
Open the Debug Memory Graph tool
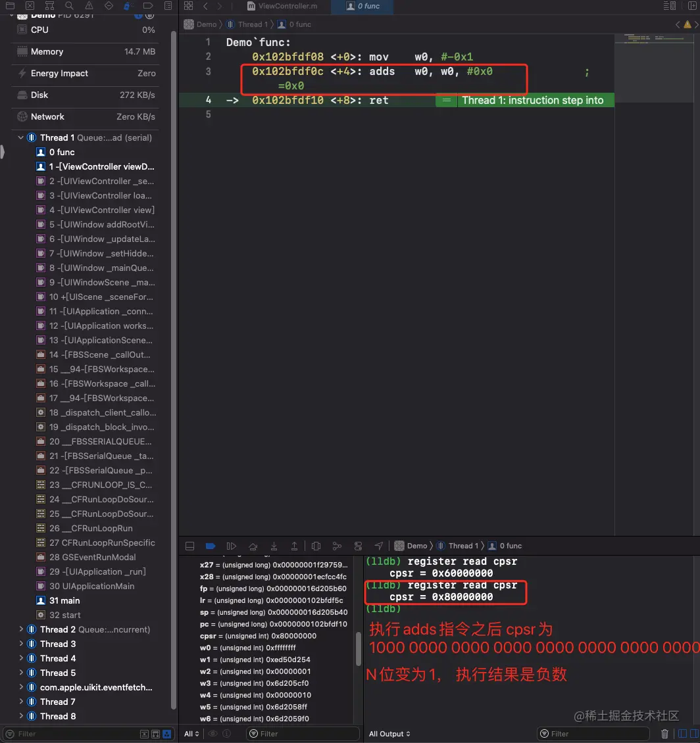click(337, 546)
